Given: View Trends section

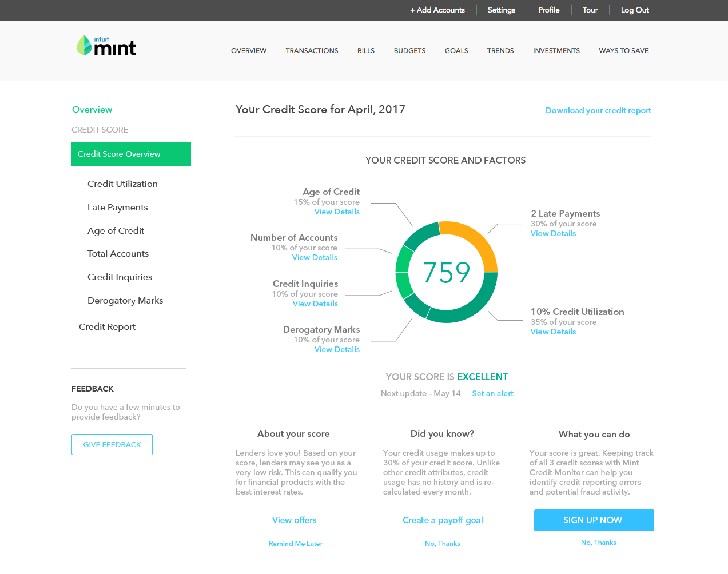Looking at the screenshot, I should (500, 51).
